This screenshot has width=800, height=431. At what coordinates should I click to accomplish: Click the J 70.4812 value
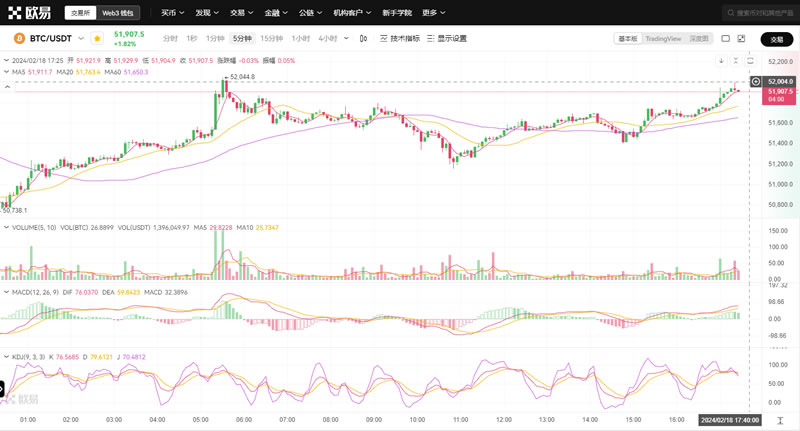(134, 357)
